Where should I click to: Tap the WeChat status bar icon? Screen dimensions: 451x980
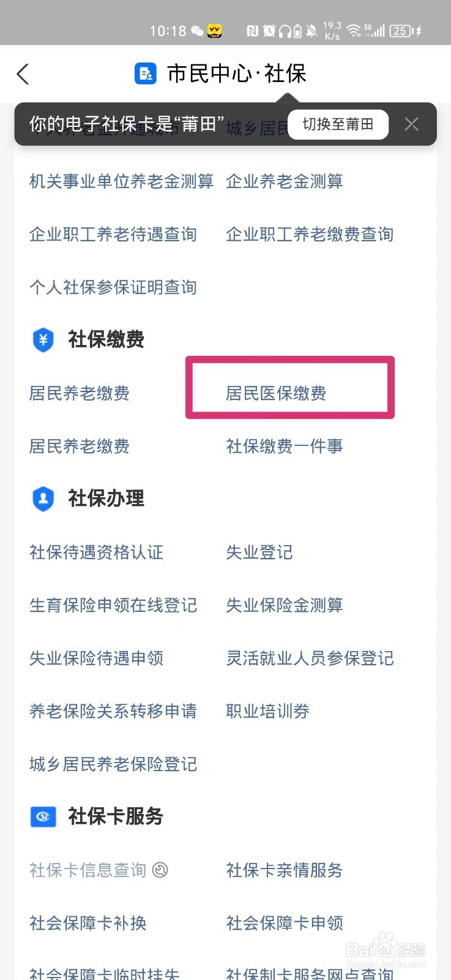(x=197, y=31)
